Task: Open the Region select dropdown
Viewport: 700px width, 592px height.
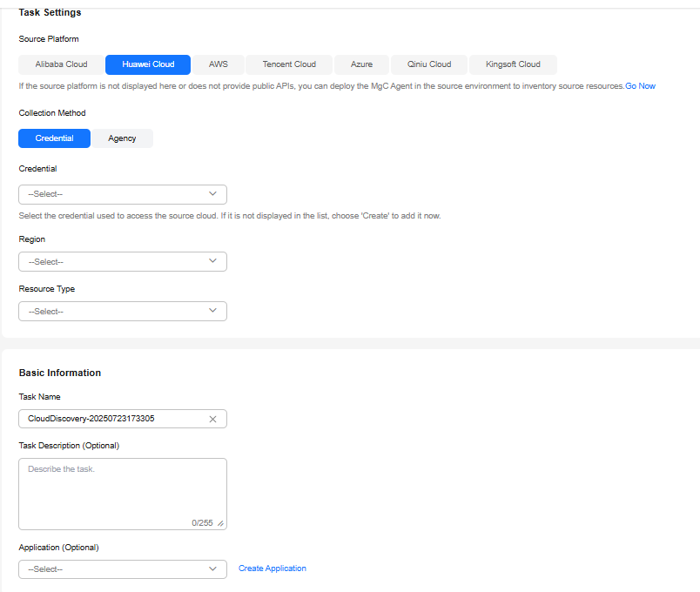Action: click(123, 262)
